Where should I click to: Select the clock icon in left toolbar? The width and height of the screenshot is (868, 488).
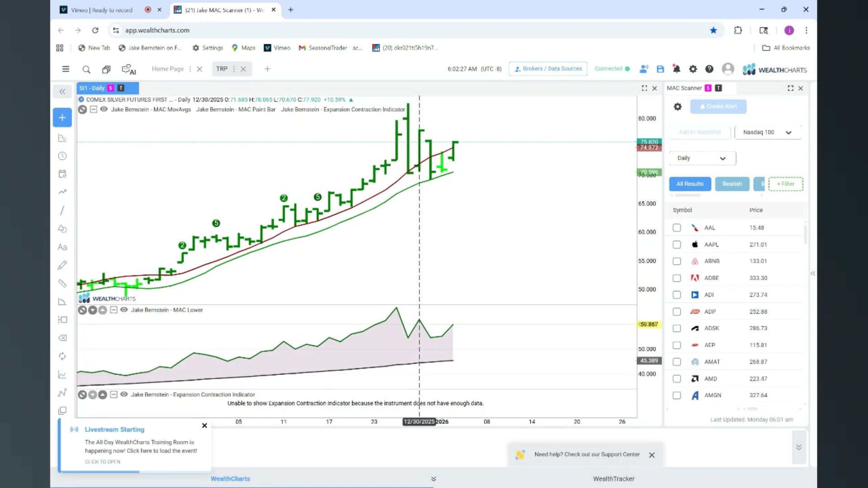pyautogui.click(x=62, y=156)
